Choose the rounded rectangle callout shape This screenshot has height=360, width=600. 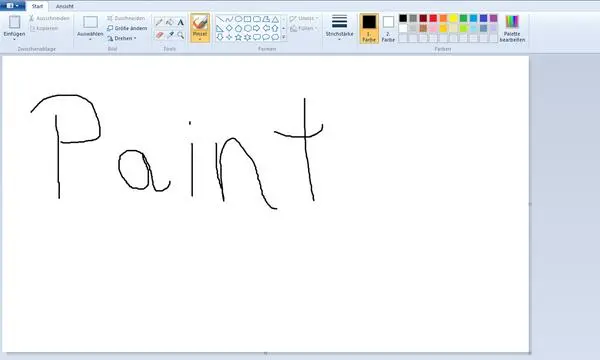click(257, 37)
